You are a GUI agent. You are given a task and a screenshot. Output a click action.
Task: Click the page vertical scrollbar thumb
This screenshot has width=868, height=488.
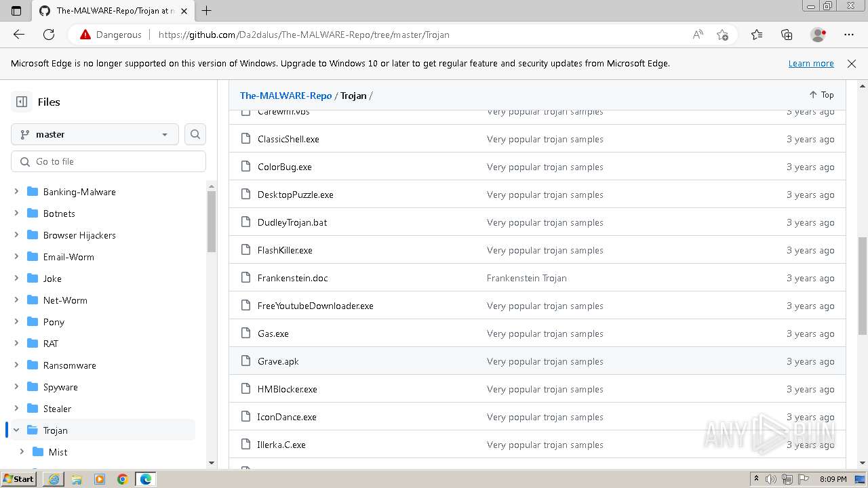point(863,285)
